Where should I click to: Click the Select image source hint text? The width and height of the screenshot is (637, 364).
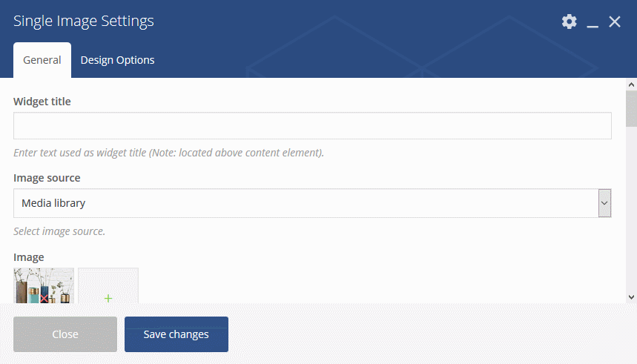[59, 231]
